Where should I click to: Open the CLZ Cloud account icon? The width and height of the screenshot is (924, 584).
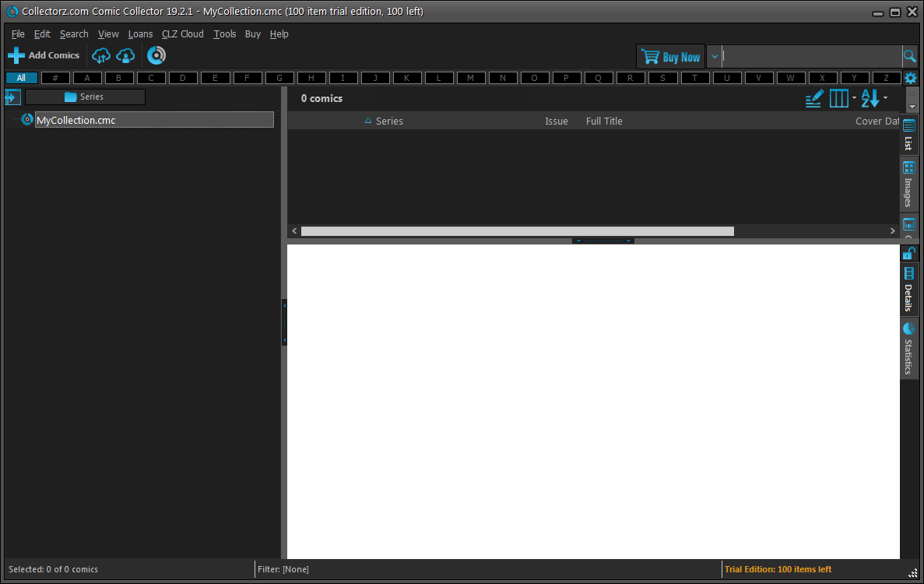[125, 56]
